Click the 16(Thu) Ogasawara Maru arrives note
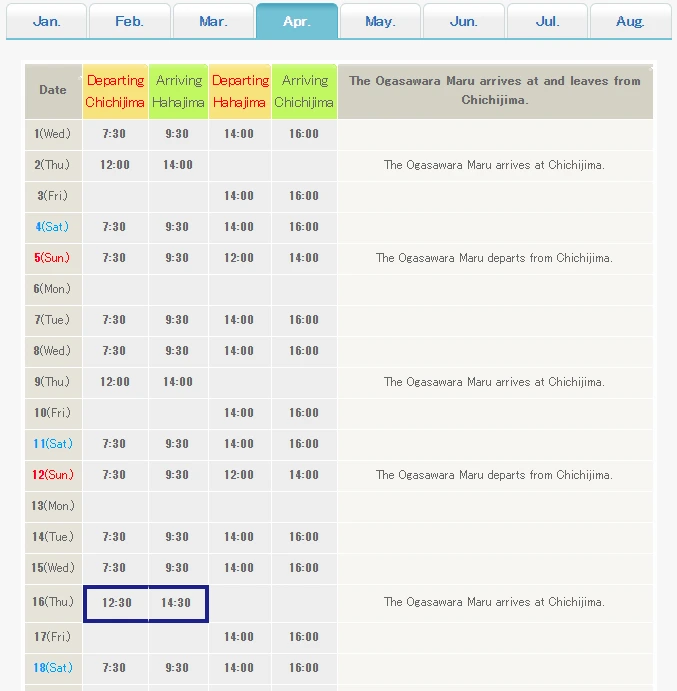The width and height of the screenshot is (677, 691). tap(494, 602)
